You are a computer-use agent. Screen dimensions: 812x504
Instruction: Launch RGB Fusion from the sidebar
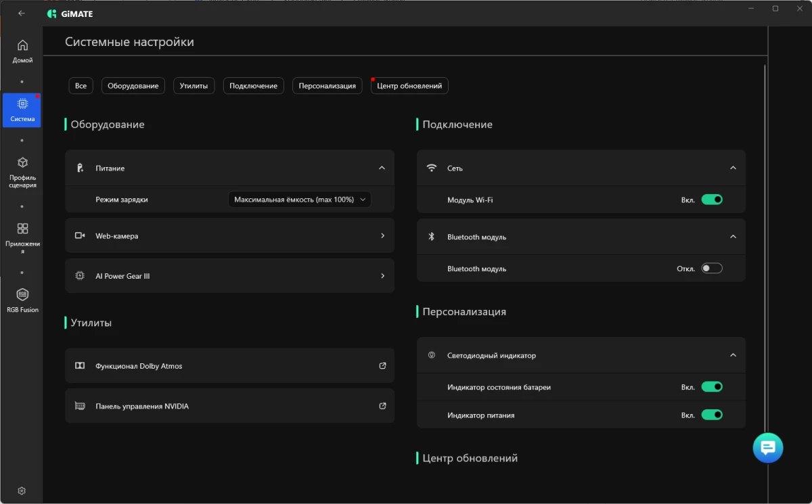[22, 300]
